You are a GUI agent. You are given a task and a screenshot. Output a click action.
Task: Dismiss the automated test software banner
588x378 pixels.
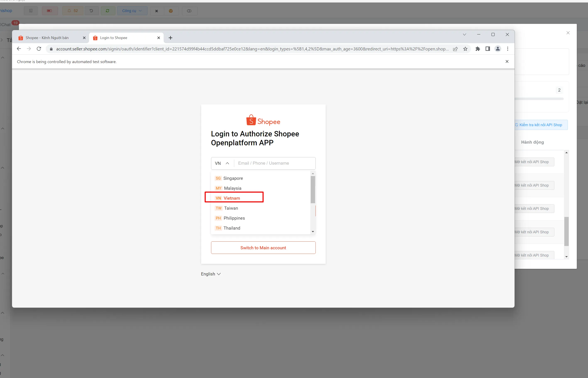click(507, 61)
